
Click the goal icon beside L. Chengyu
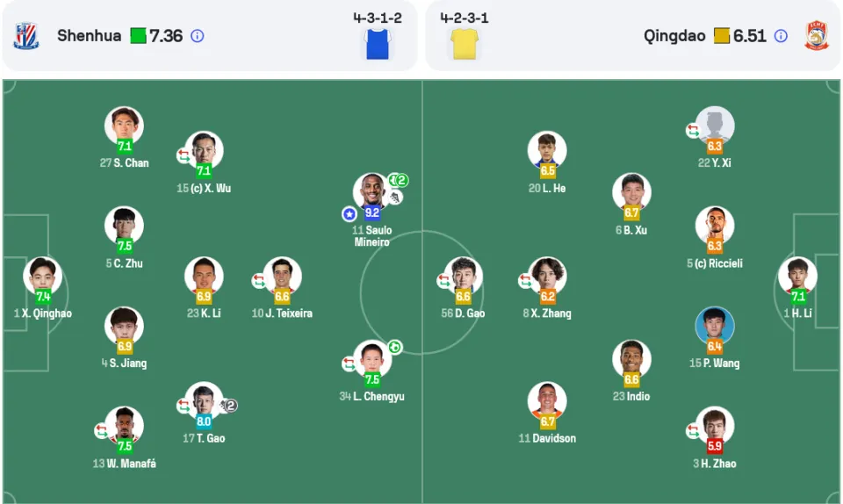[x=395, y=347]
